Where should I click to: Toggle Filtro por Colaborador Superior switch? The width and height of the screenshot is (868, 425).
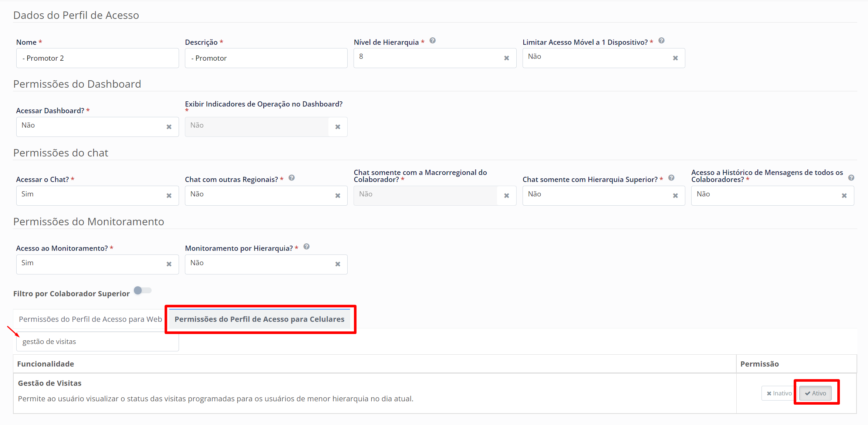[x=142, y=291]
